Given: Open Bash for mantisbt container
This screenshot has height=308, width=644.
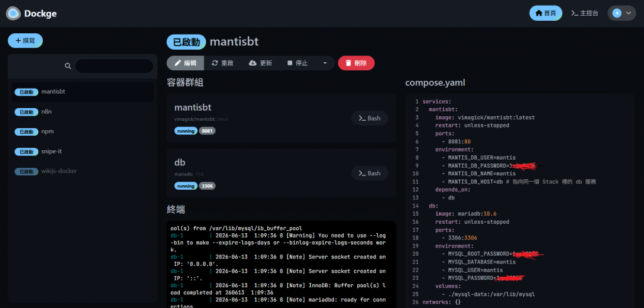Looking at the screenshot, I should 370,118.
